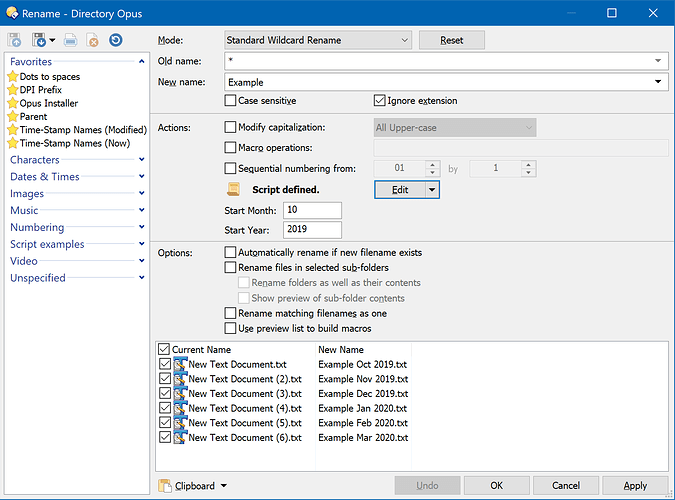This screenshot has width=675, height=500.
Task: Enable Case sensitive checkbox
Action: (x=230, y=101)
